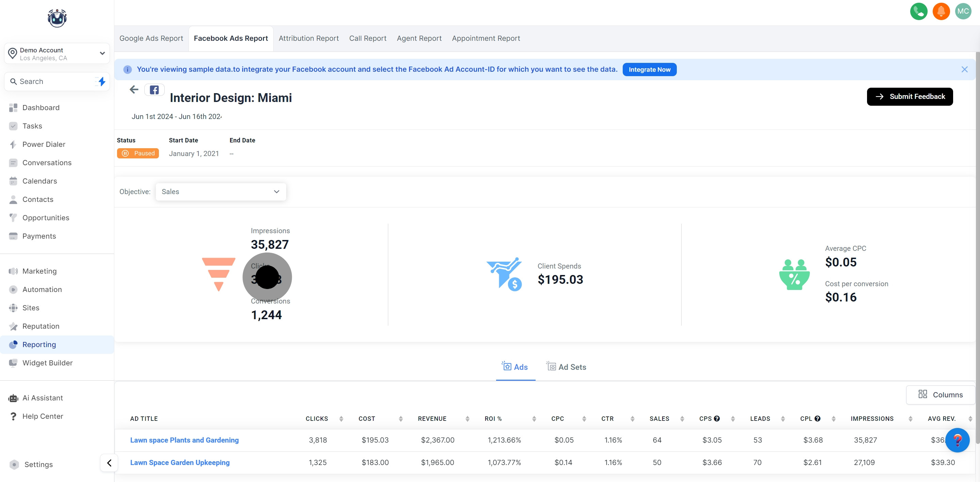Expand the Demo Account location switcher

(x=57, y=54)
